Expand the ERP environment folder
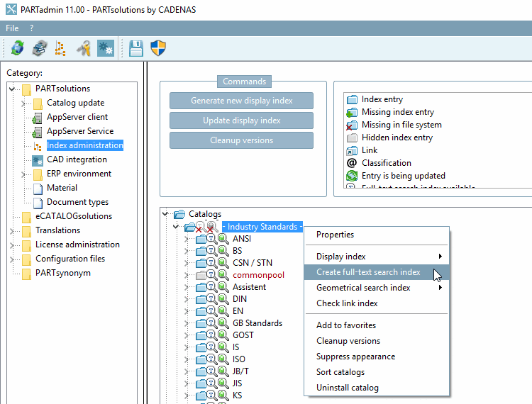 pos(24,174)
